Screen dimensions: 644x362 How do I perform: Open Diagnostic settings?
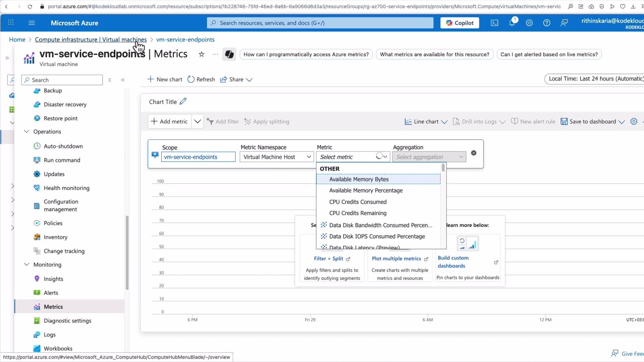click(67, 321)
